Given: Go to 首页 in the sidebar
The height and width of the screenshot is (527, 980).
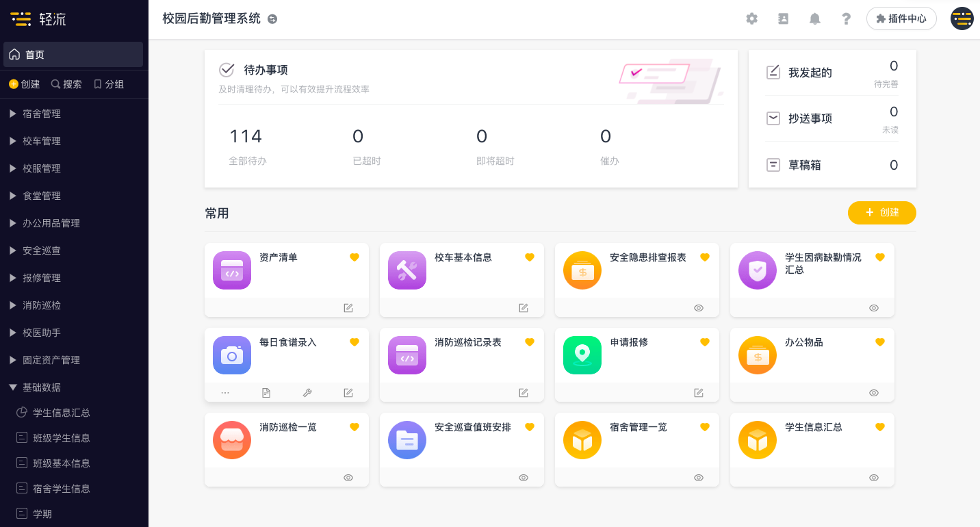Looking at the screenshot, I should [x=73, y=55].
